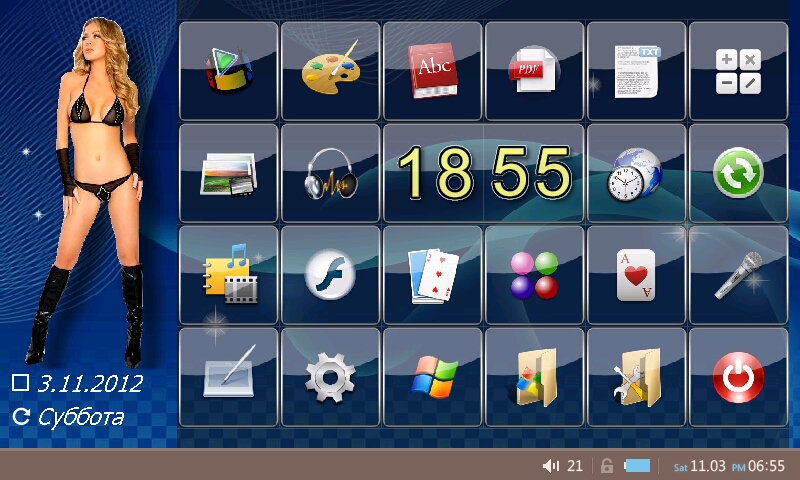Open the photo gallery viewer
The image size is (800, 480).
coord(229,173)
